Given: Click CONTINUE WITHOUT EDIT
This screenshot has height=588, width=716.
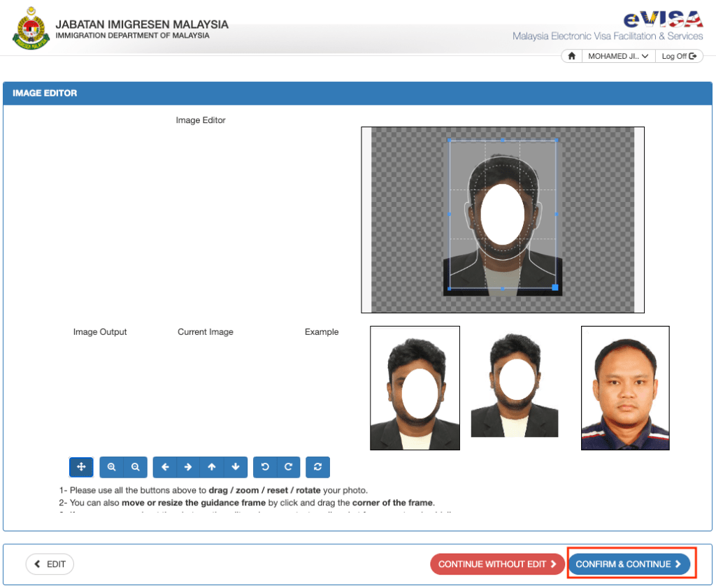Looking at the screenshot, I should (497, 564).
